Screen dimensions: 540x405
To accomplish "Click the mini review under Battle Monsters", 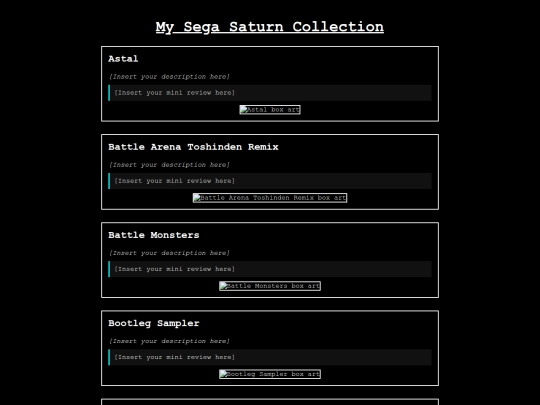I will point(270,269).
